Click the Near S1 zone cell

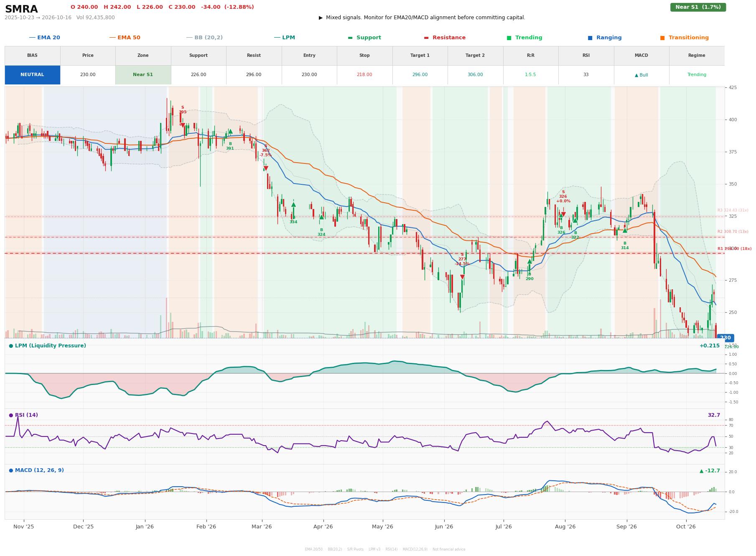(x=143, y=75)
